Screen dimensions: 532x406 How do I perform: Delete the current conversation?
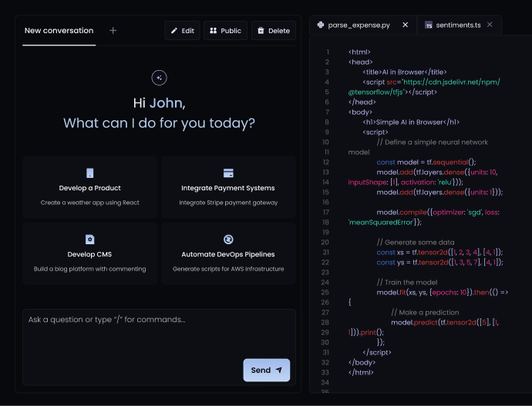(273, 31)
